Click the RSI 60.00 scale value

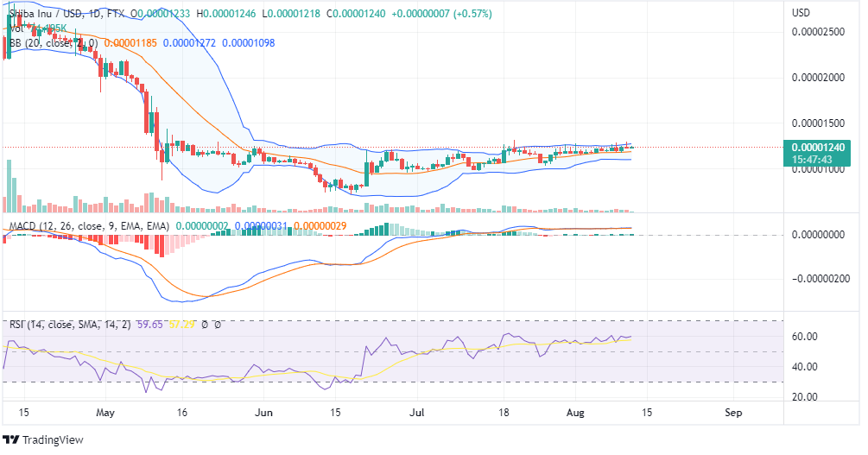[x=806, y=336]
